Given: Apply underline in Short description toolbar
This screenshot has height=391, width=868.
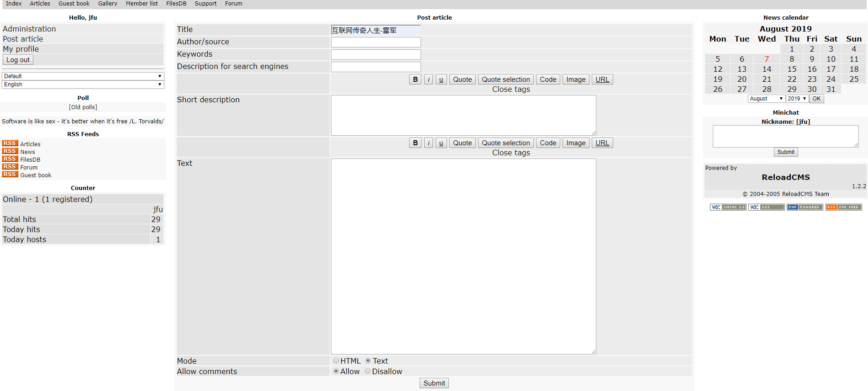Looking at the screenshot, I should (x=441, y=79).
